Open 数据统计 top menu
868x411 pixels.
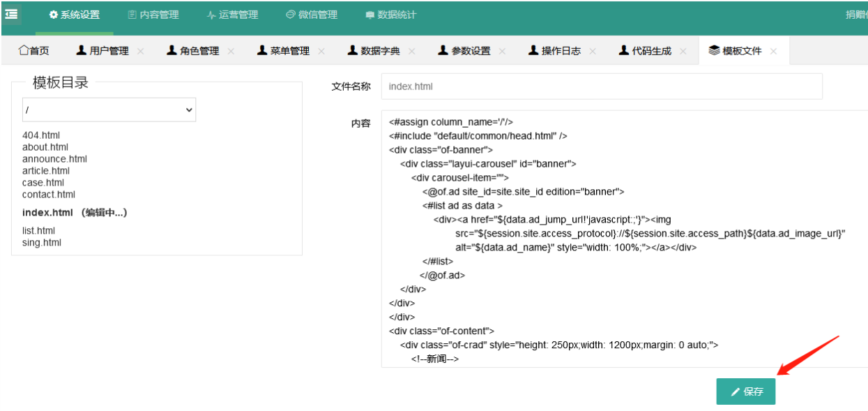coord(390,15)
